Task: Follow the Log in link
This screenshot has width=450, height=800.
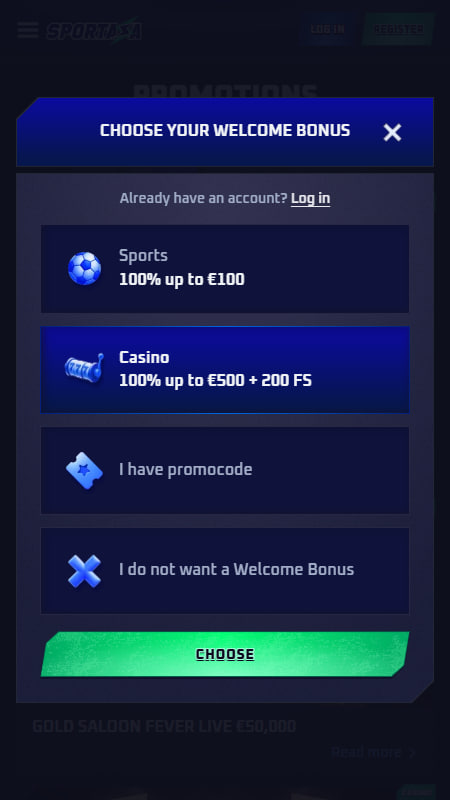Action: [x=310, y=198]
